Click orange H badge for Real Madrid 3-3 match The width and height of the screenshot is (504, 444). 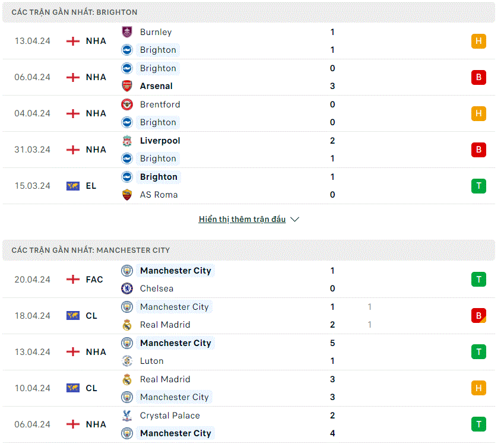coord(478,388)
